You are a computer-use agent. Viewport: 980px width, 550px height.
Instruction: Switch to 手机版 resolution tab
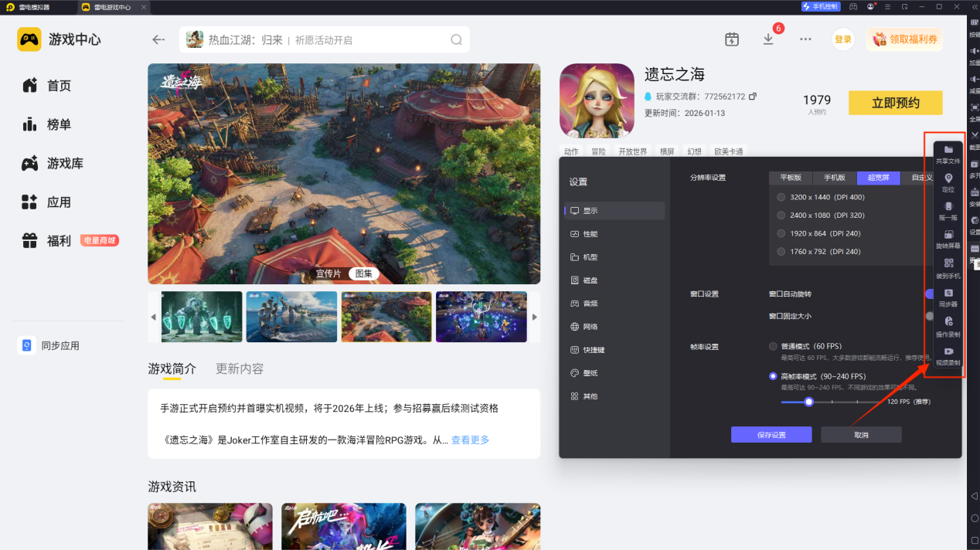click(835, 178)
